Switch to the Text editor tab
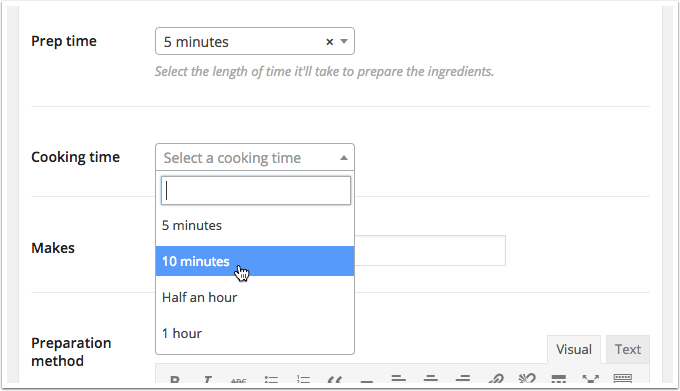The image size is (680, 391). pyautogui.click(x=628, y=349)
